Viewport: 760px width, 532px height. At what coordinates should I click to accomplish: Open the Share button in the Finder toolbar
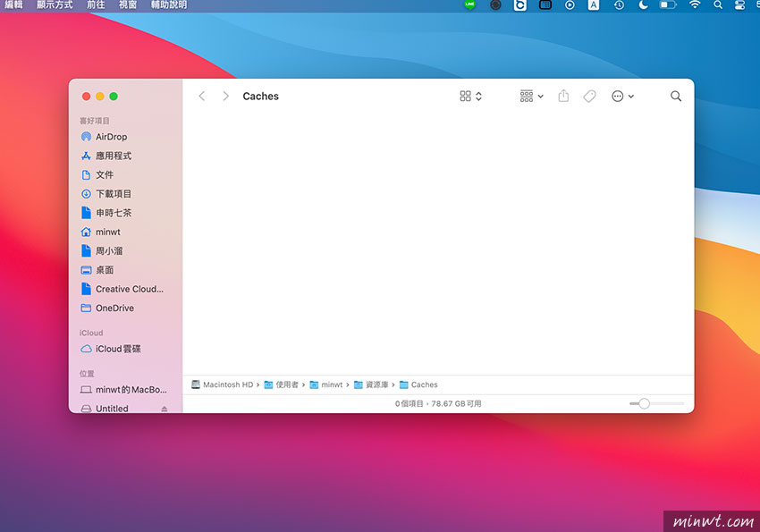563,96
